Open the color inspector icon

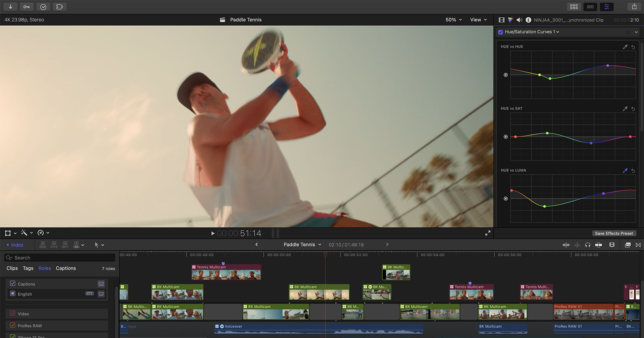pos(510,20)
